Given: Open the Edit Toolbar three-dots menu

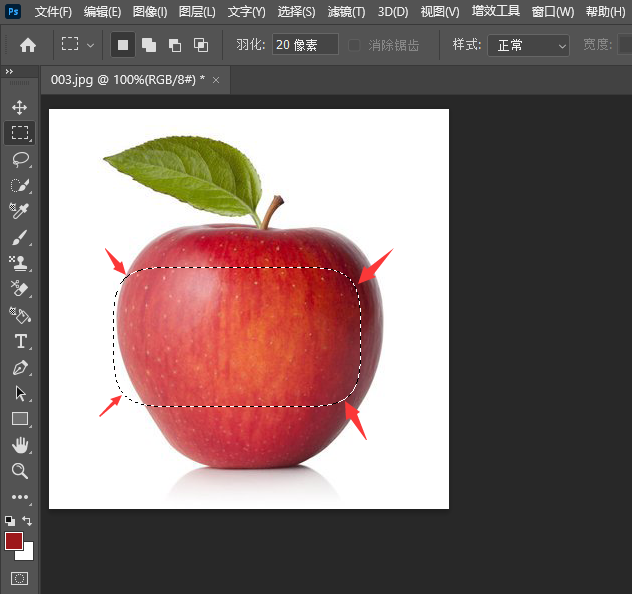Looking at the screenshot, I should tap(20, 497).
